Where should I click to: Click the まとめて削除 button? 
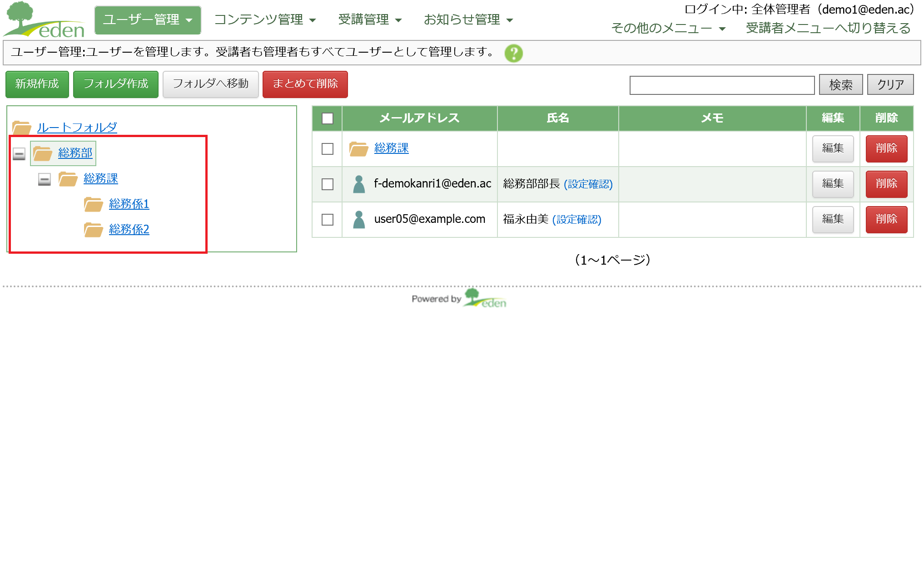tap(305, 84)
